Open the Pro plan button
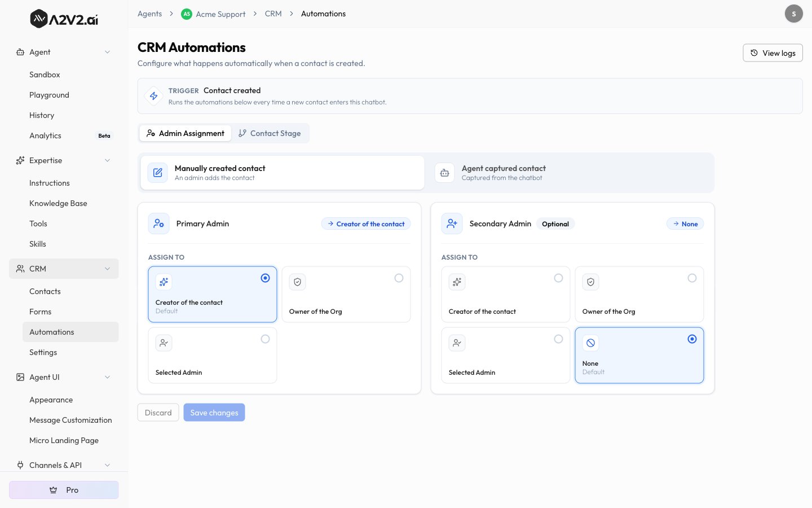812x508 pixels. (64, 490)
